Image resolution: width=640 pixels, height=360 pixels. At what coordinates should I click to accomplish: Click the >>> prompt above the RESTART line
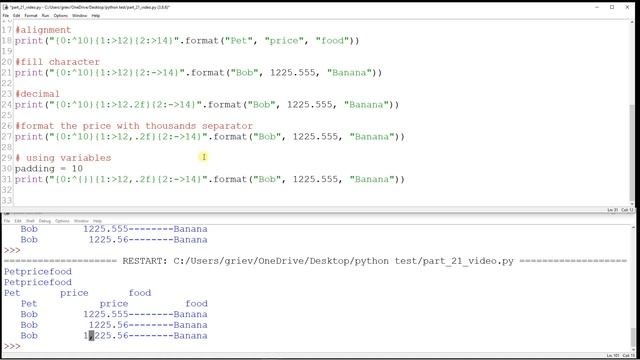12,250
